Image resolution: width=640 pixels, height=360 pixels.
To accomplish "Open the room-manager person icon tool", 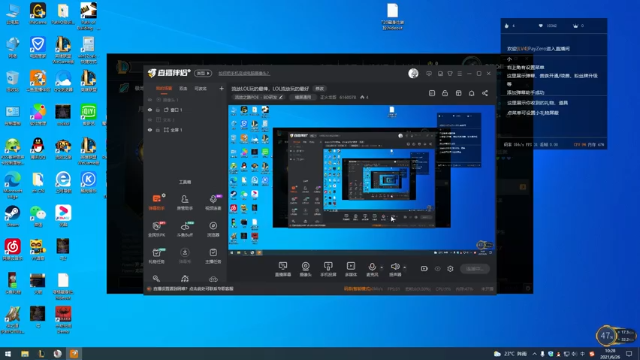I will (x=184, y=202).
